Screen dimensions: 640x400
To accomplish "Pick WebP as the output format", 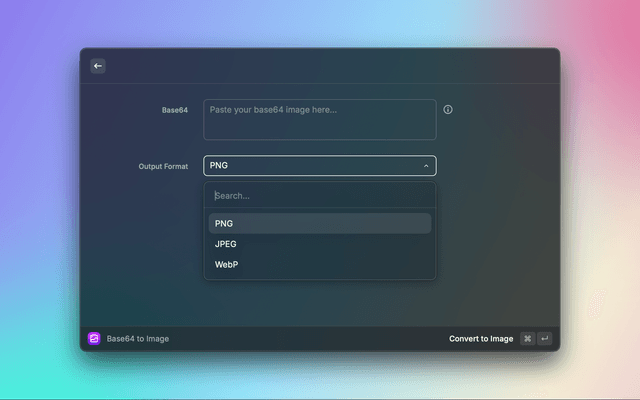I will (320, 265).
